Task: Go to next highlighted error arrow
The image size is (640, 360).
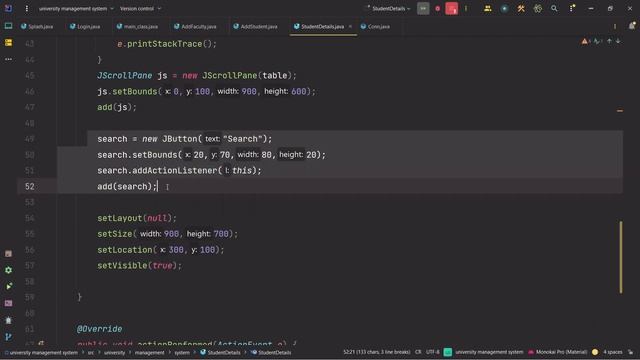Action: [618, 41]
